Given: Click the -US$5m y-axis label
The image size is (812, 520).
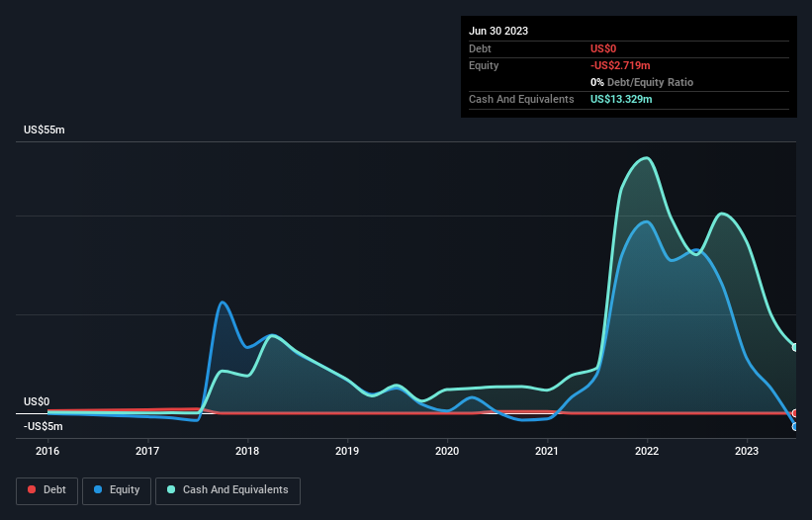Looking at the screenshot, I should [x=43, y=427].
